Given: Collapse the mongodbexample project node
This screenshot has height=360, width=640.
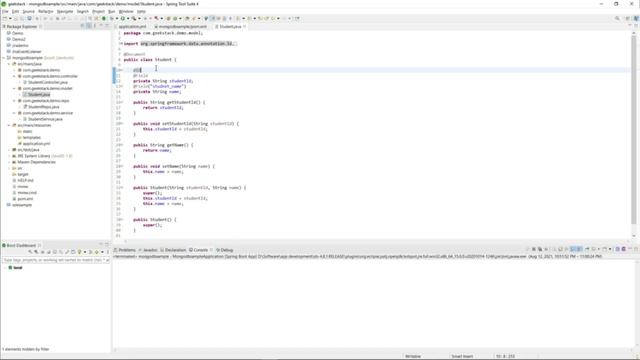Looking at the screenshot, I should pos(4,58).
